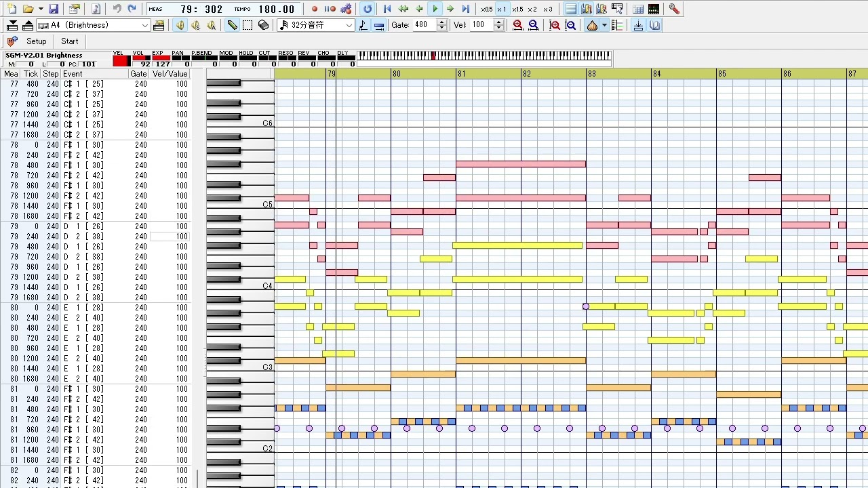Click the music note file icon
The height and width of the screenshot is (488, 868).
point(96,9)
